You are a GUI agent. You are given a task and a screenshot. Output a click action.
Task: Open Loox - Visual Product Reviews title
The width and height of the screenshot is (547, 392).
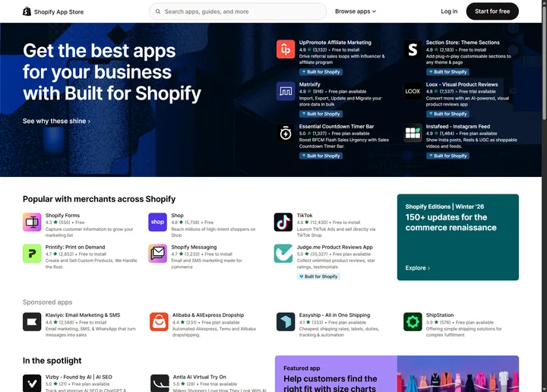point(462,84)
